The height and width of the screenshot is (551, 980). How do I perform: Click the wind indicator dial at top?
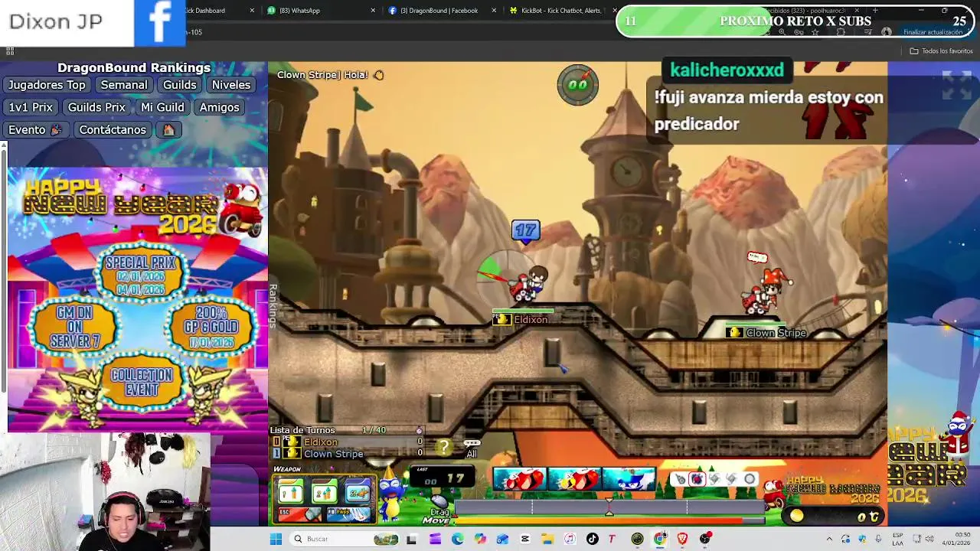578,84
